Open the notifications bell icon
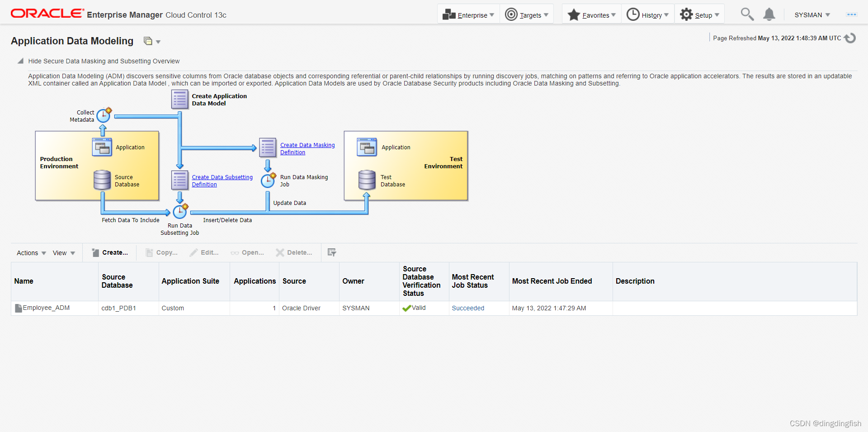868x432 pixels. click(769, 14)
